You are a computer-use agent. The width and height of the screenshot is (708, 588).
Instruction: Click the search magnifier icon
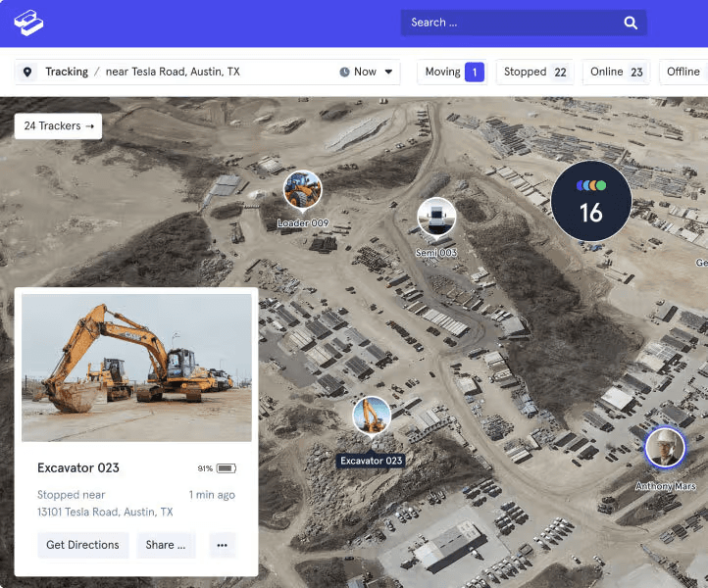(x=631, y=23)
